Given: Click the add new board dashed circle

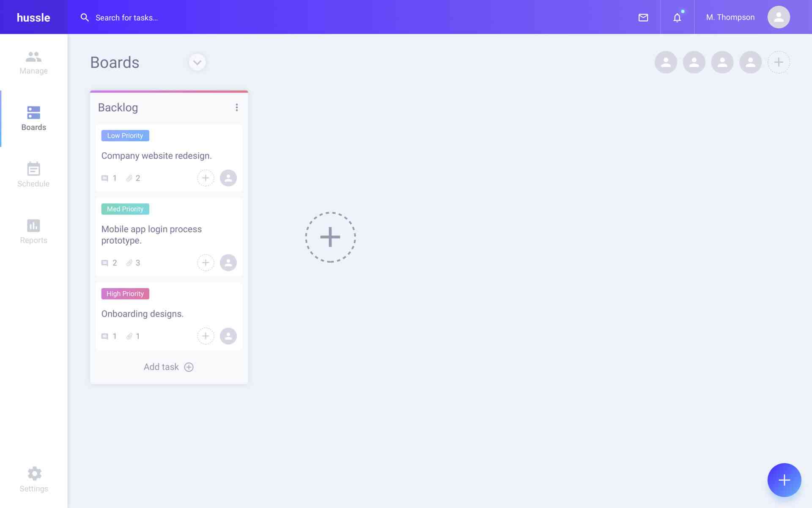Looking at the screenshot, I should (330, 237).
